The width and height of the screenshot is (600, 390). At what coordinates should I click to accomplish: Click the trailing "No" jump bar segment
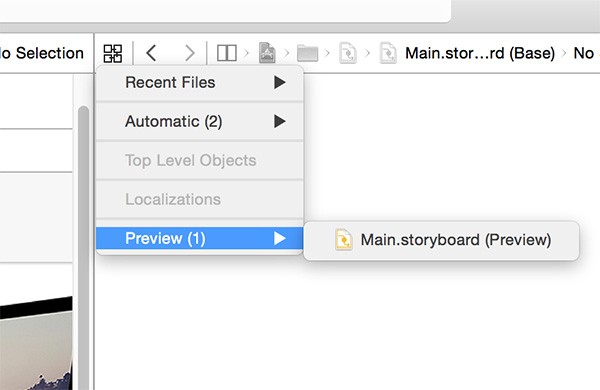click(584, 53)
